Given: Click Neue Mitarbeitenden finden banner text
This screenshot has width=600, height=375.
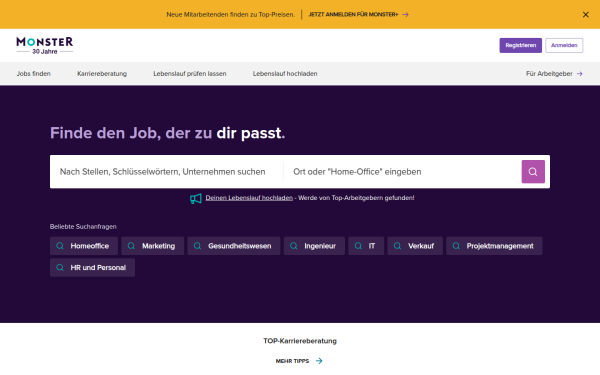Looking at the screenshot, I should (230, 15).
